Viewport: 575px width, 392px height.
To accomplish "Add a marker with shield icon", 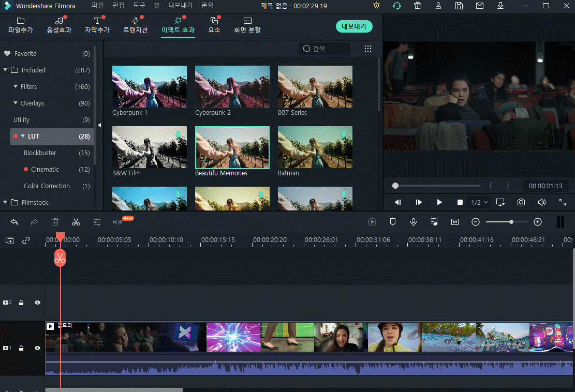I will click(x=393, y=222).
